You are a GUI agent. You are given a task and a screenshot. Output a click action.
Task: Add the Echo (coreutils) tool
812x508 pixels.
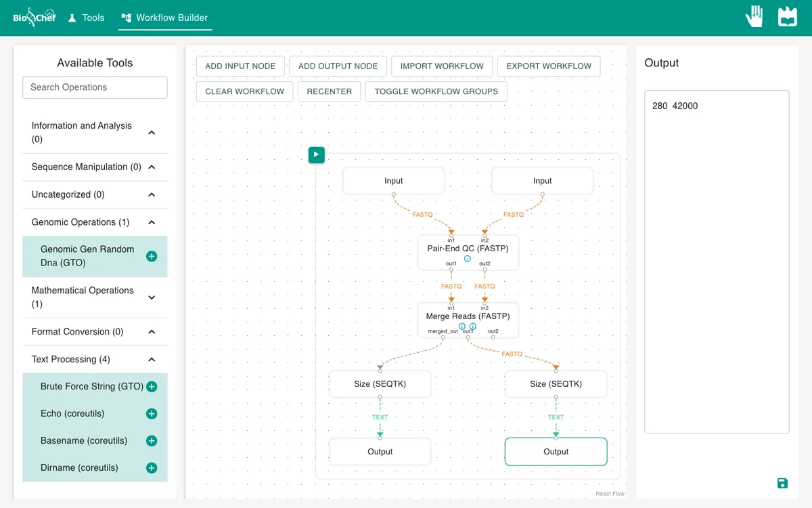pos(152,414)
